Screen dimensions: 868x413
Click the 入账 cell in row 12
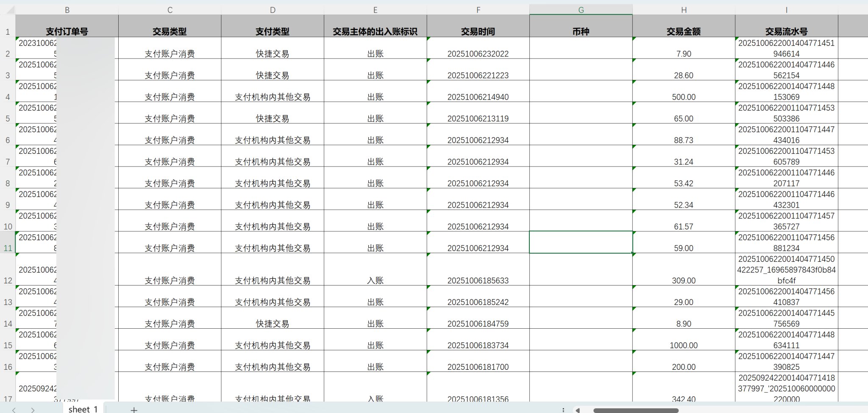375,280
